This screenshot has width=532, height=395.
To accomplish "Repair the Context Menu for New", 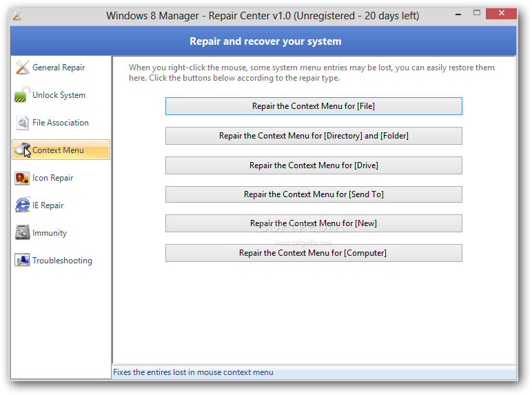I will [x=314, y=223].
